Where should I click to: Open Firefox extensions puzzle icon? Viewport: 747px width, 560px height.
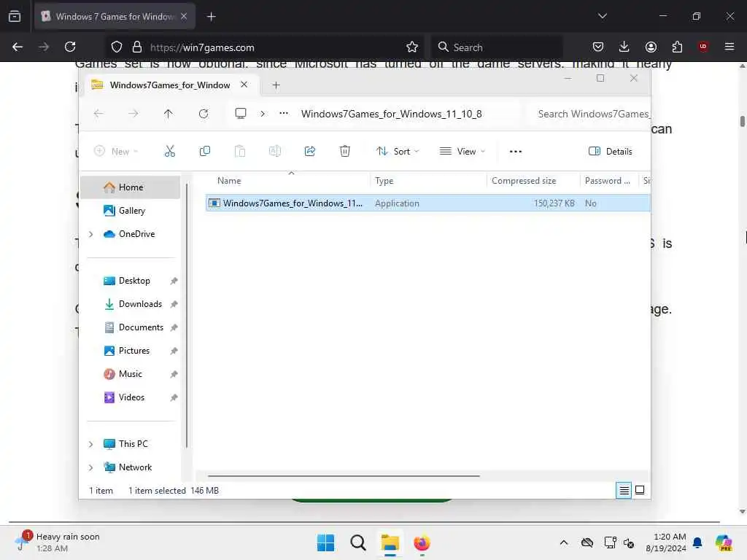[677, 47]
